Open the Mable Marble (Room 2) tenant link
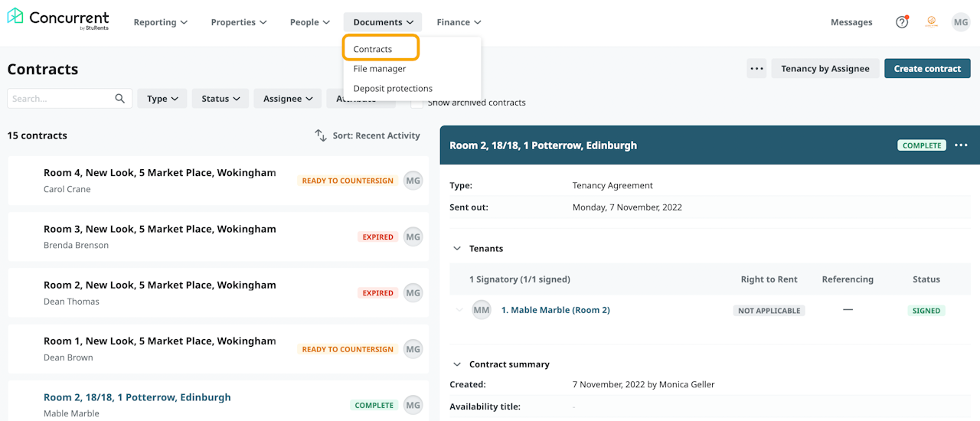The image size is (980, 421). click(x=555, y=310)
